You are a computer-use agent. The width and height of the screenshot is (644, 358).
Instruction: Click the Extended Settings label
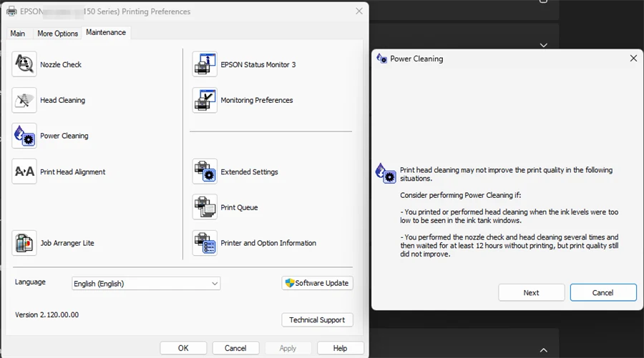249,171
